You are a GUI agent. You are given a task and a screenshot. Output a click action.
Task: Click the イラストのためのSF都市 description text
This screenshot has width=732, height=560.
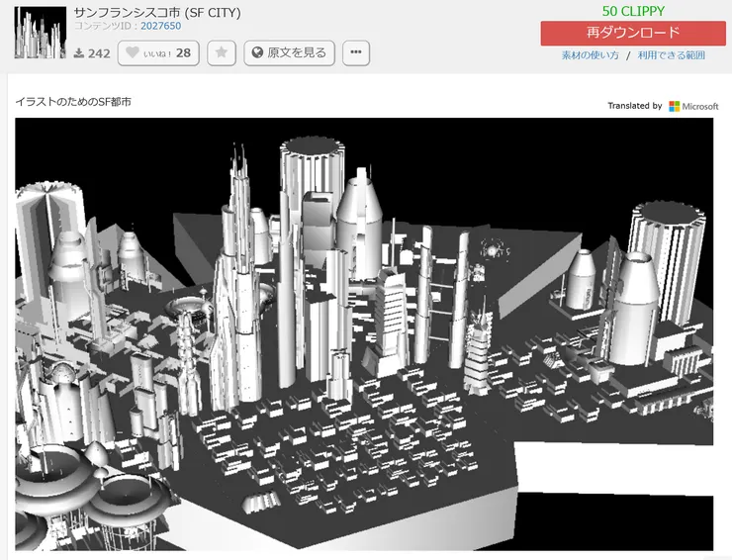pyautogui.click(x=73, y=101)
